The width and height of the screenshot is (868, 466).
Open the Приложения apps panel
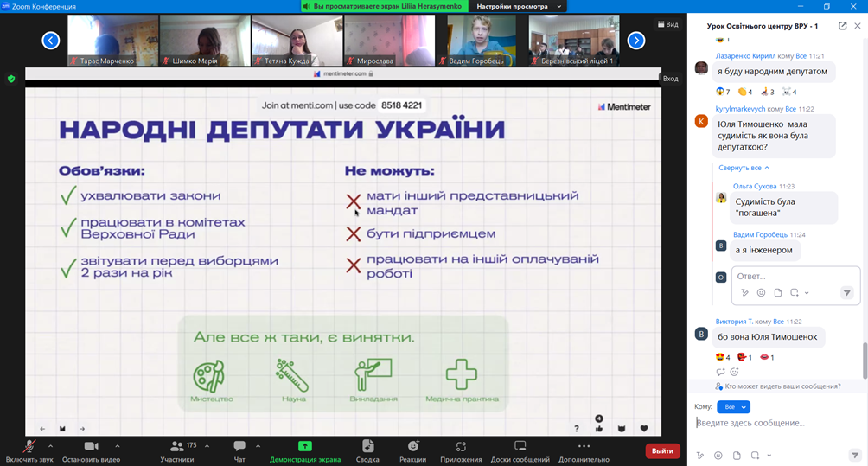[x=461, y=449]
